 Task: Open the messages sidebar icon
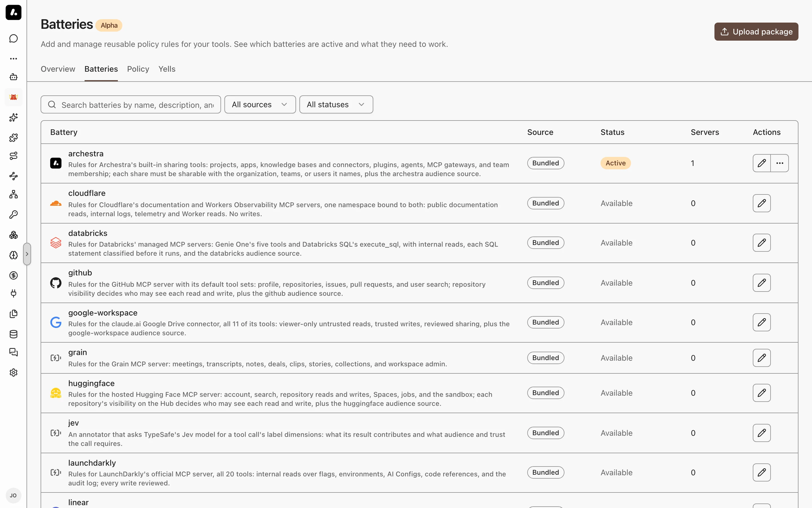click(14, 352)
